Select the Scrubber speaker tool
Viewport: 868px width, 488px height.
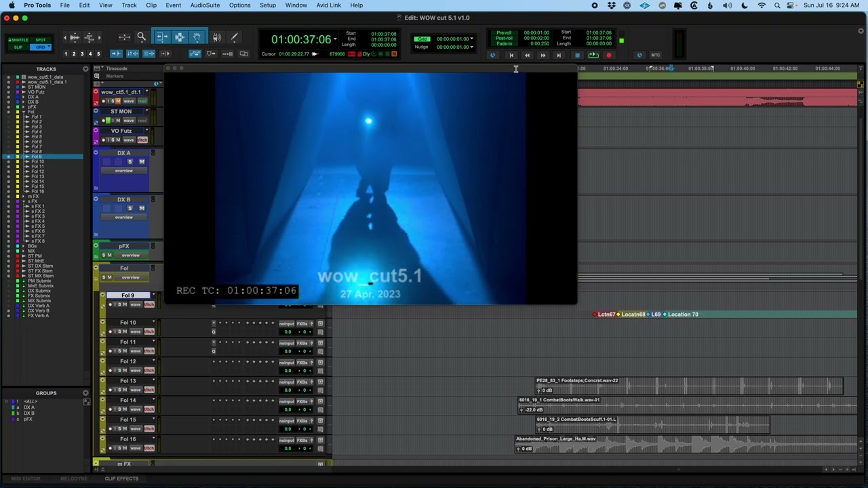click(217, 37)
